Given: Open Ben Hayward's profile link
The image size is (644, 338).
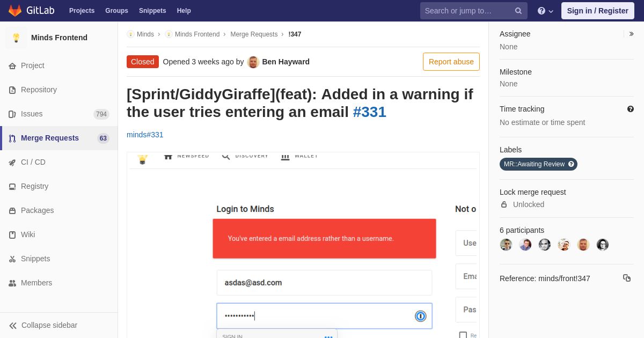Looking at the screenshot, I should (286, 62).
